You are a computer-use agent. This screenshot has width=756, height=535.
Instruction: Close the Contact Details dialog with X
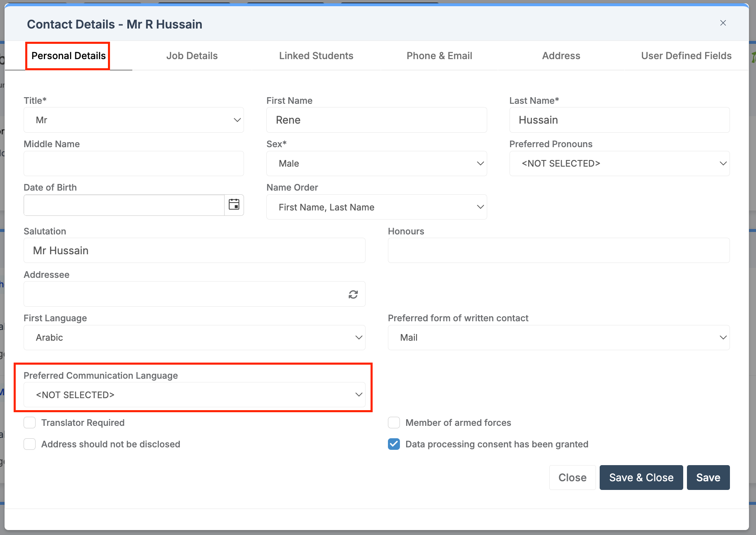723,23
